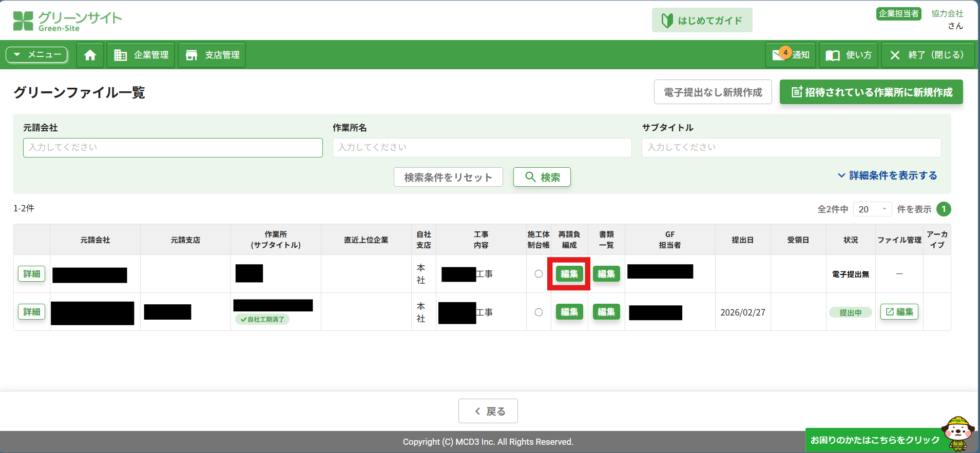Viewport: 980px width, 453px height.
Task: Click the 検索 search button
Action: click(542, 178)
